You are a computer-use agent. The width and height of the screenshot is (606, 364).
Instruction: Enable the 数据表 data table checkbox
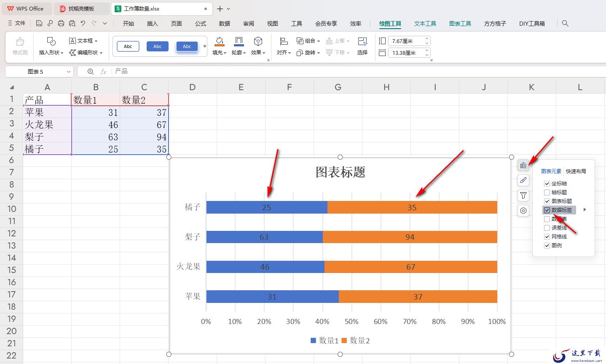[x=547, y=219]
